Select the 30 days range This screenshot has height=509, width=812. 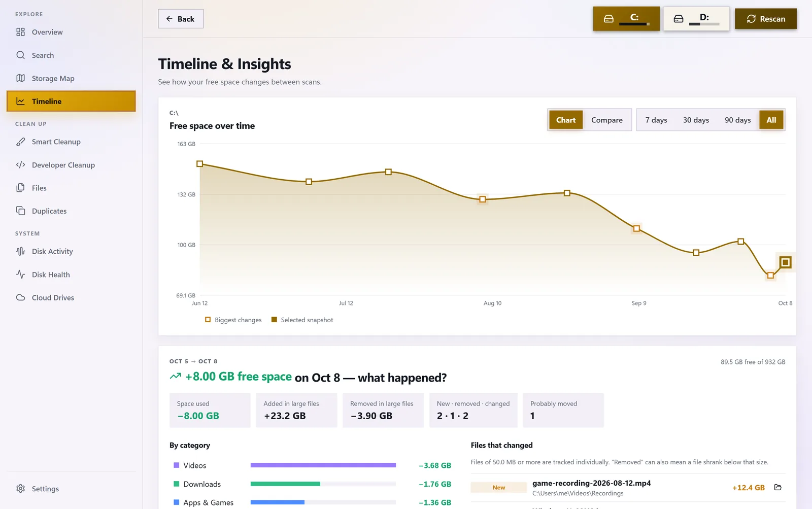click(x=696, y=120)
